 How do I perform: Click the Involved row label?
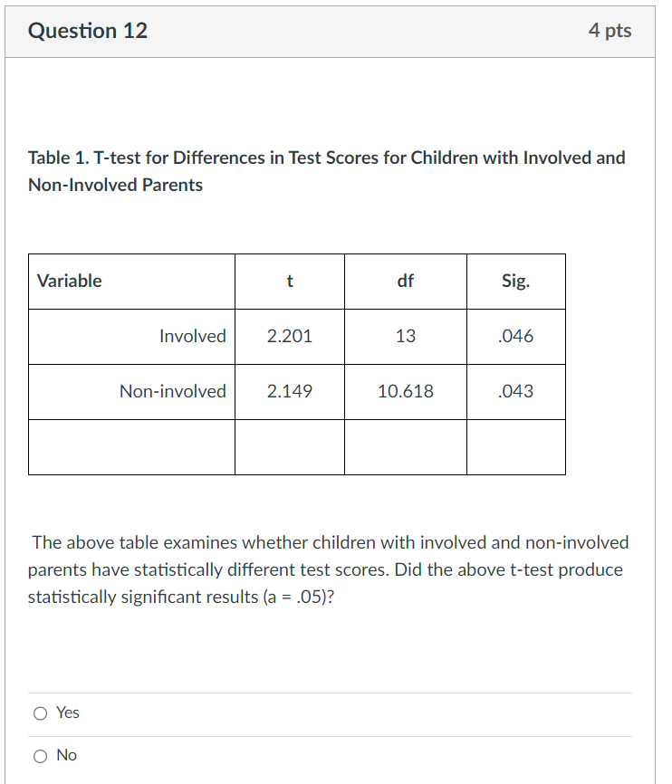[193, 336]
